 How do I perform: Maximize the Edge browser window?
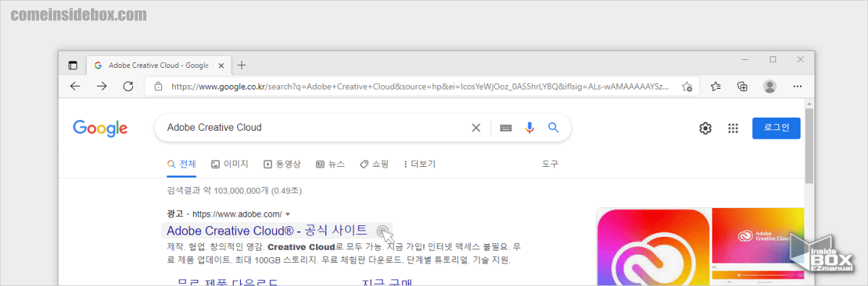773,59
